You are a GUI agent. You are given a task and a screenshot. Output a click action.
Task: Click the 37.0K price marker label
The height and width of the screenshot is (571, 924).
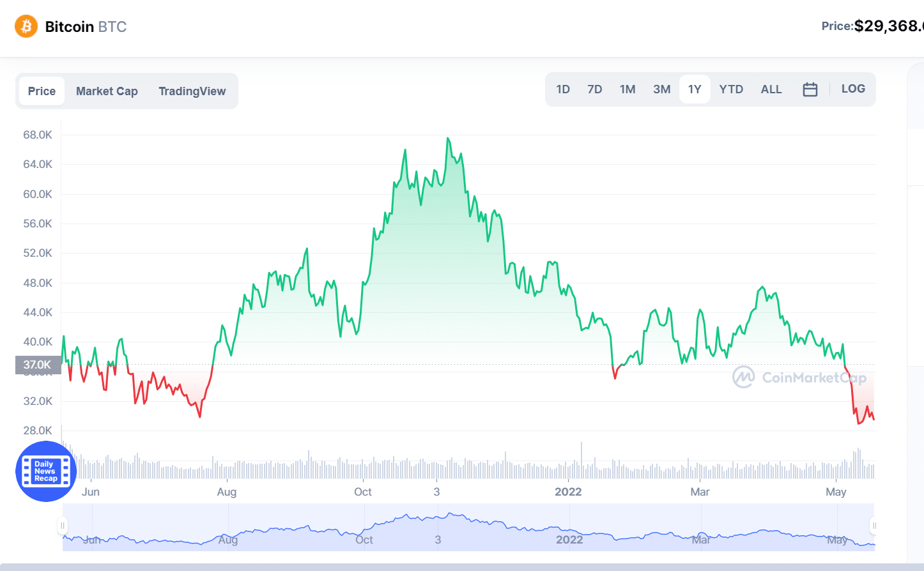(x=38, y=365)
